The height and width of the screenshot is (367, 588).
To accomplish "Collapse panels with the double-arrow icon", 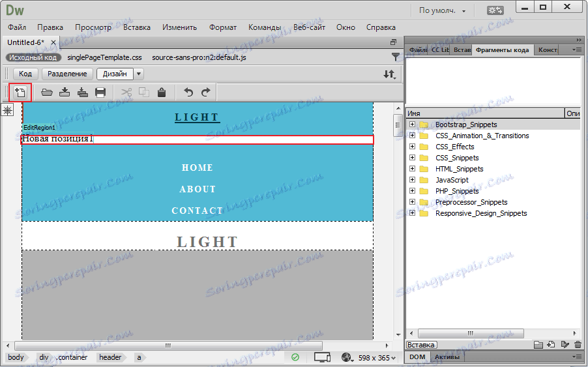I will [x=580, y=40].
